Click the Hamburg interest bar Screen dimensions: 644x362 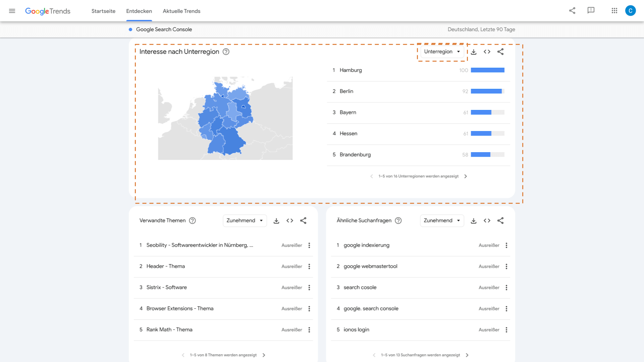coord(488,70)
